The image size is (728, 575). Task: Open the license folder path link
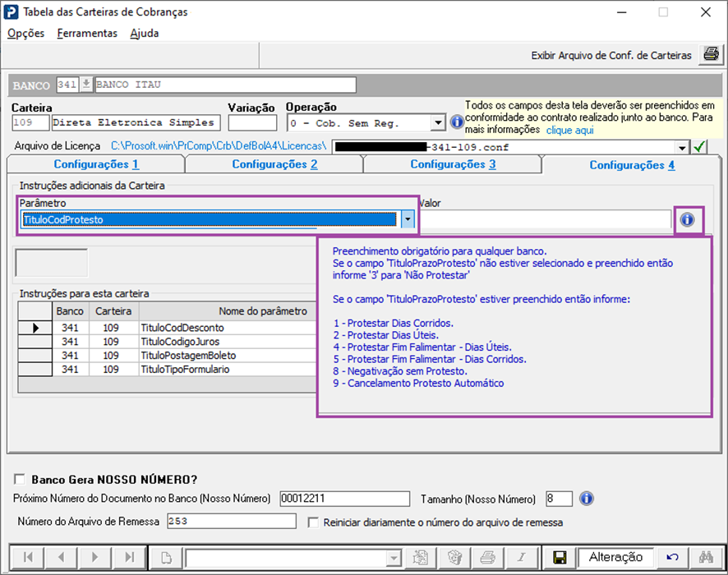coord(219,145)
